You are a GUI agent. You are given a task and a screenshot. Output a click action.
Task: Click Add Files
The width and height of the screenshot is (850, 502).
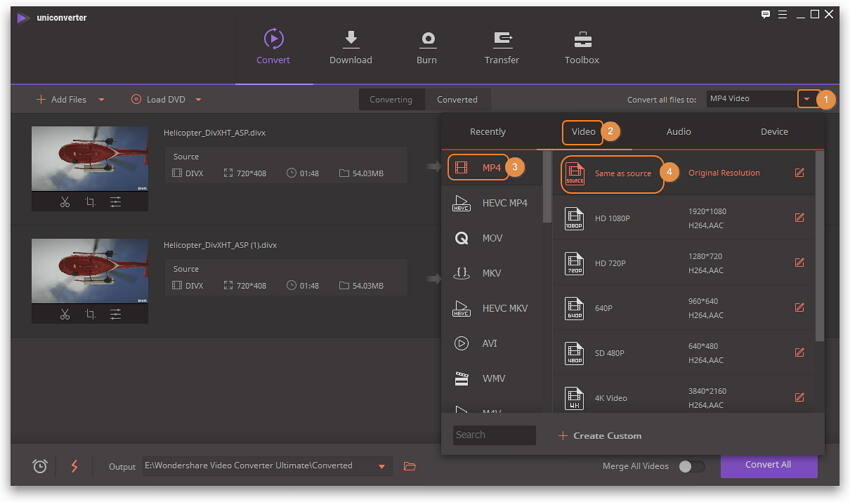coord(61,100)
